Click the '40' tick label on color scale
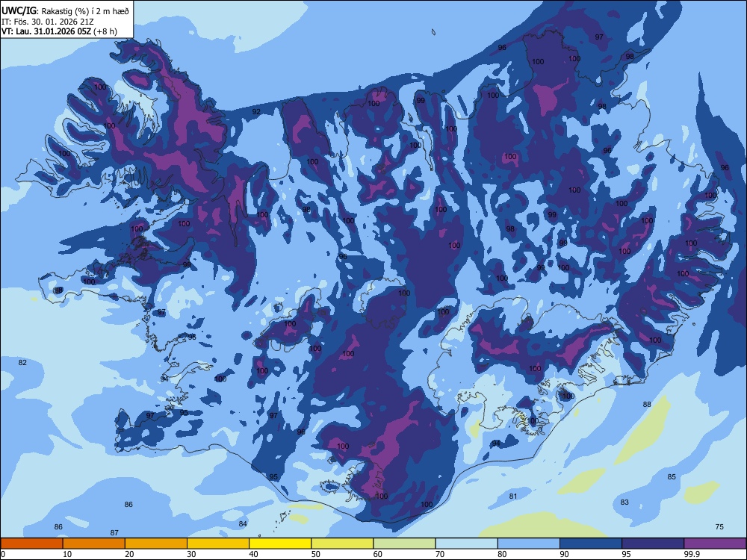747x560 pixels. pyautogui.click(x=253, y=554)
